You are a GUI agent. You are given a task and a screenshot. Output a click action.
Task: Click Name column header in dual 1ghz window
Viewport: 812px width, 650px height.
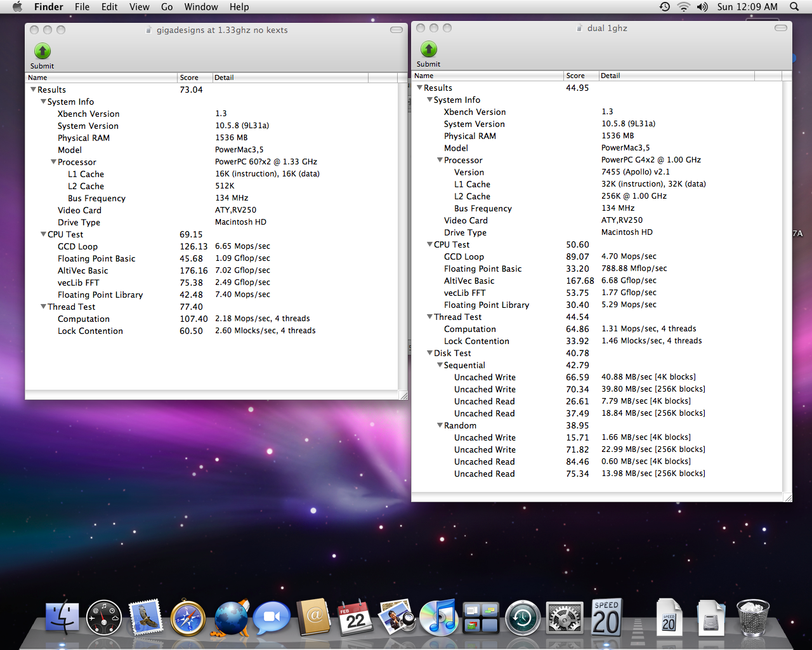[487, 76]
